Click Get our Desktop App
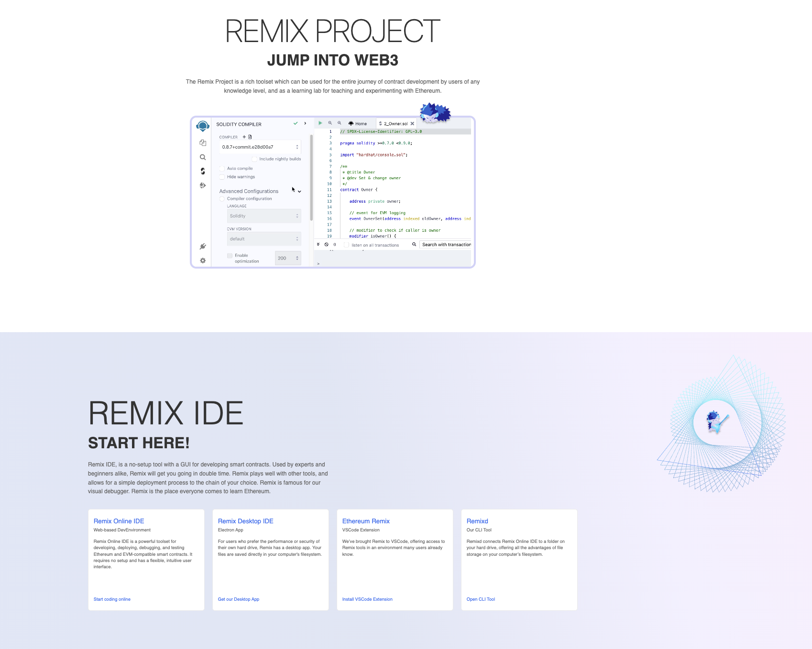The image size is (812, 649). [239, 599]
